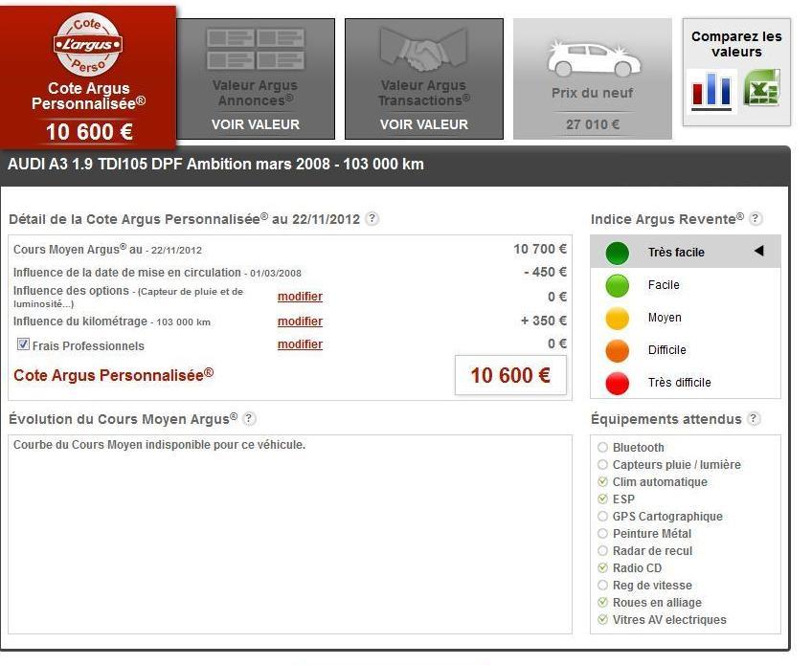812x665 pixels.
Task: Click the + 350 € mileage influence value
Action: tap(544, 321)
